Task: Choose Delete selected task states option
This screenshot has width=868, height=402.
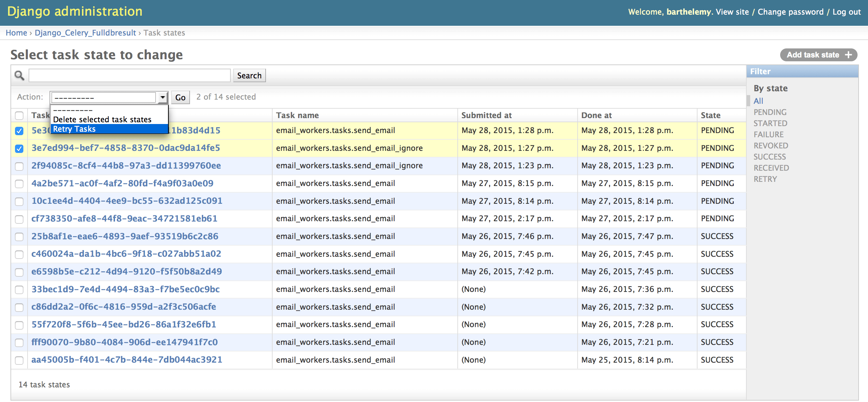Action: click(x=102, y=119)
